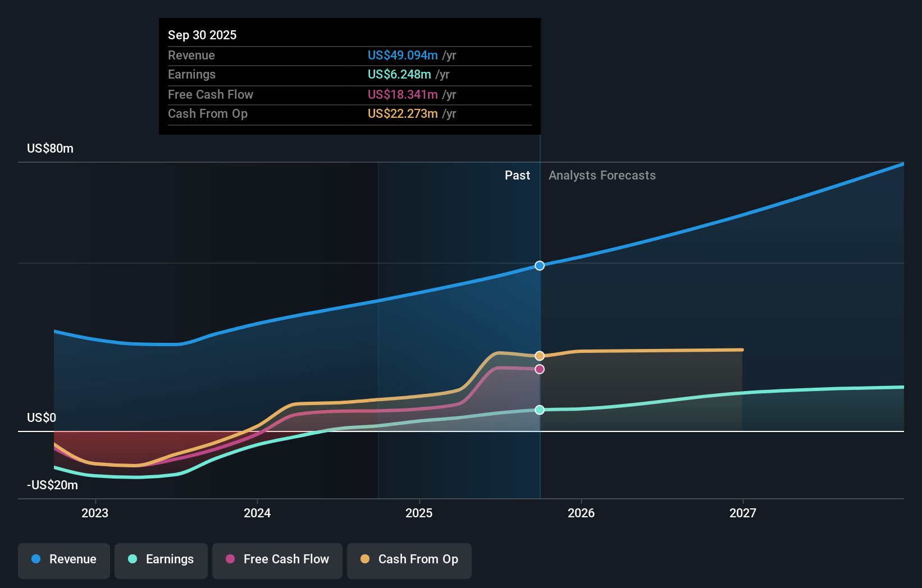Click the orange Cash From Op legend dot
The height and width of the screenshot is (588, 922).
[364, 559]
